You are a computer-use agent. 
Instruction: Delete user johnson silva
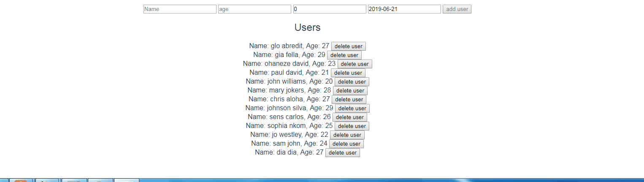[x=352, y=109]
